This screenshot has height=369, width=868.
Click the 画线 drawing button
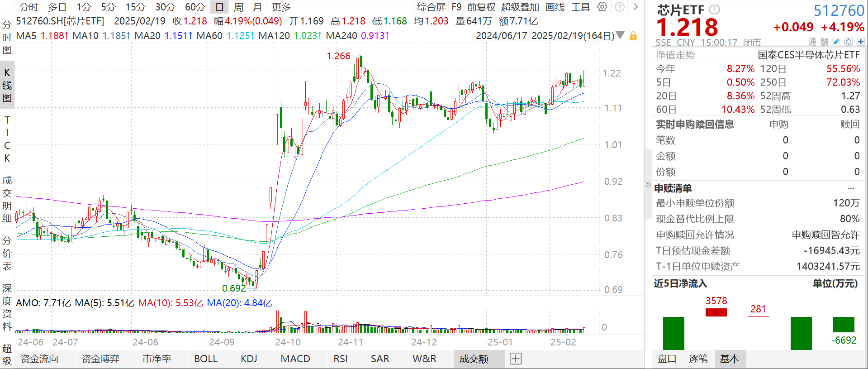click(x=555, y=7)
